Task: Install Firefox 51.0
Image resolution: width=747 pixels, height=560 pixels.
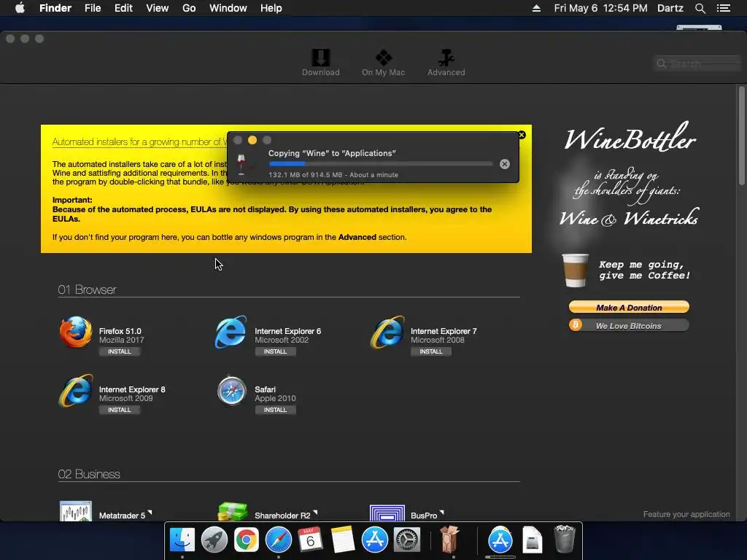Action: click(119, 351)
